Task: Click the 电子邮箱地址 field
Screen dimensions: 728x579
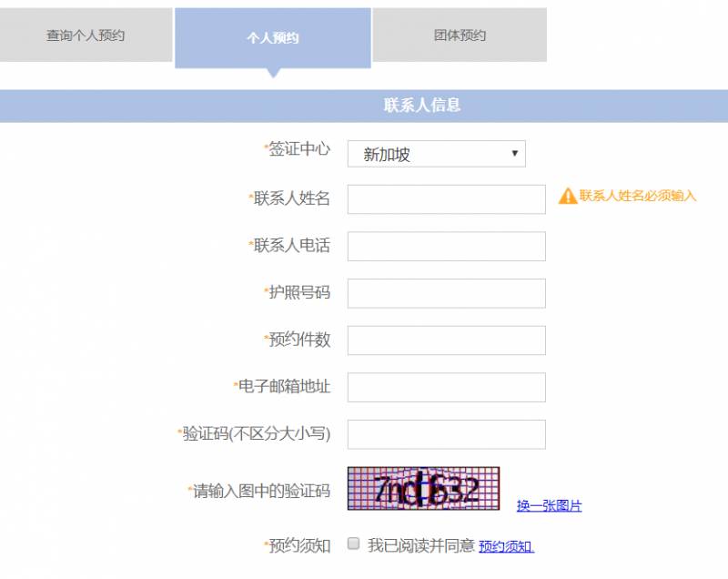Action: click(446, 387)
